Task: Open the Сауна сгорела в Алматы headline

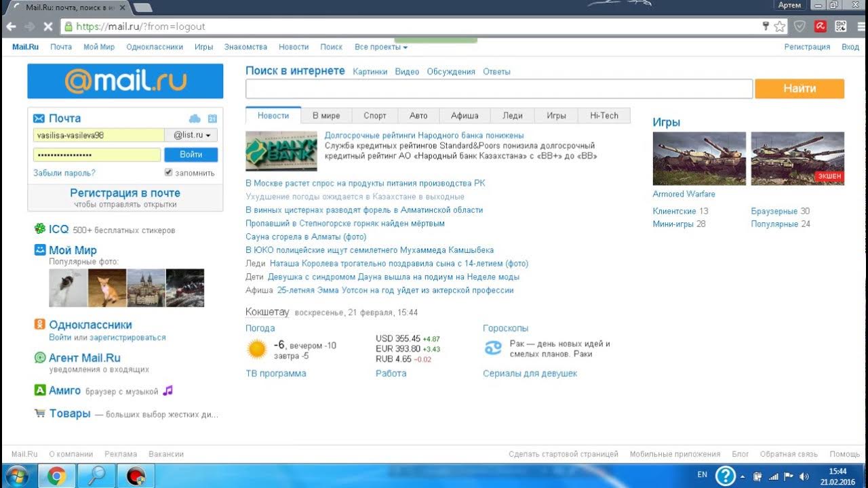Action: point(306,237)
